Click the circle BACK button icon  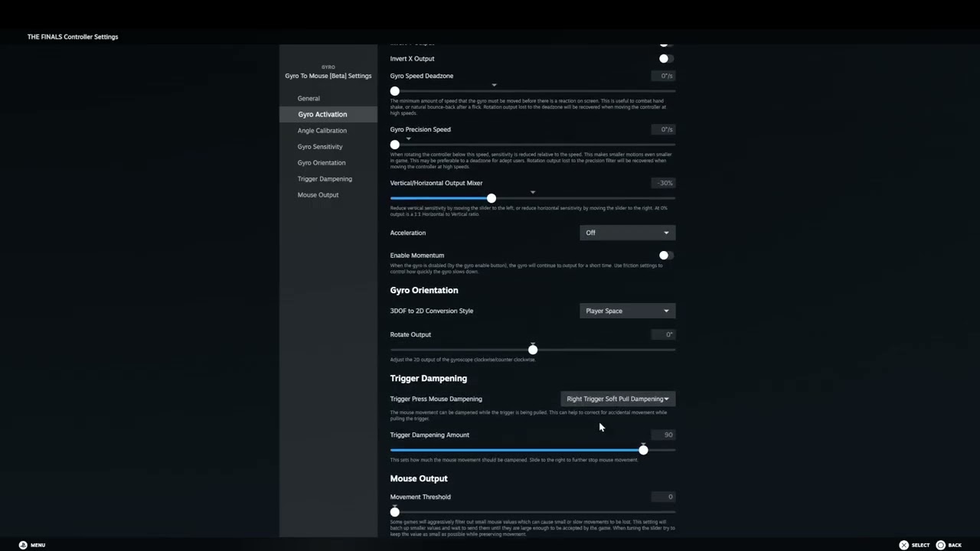(940, 545)
